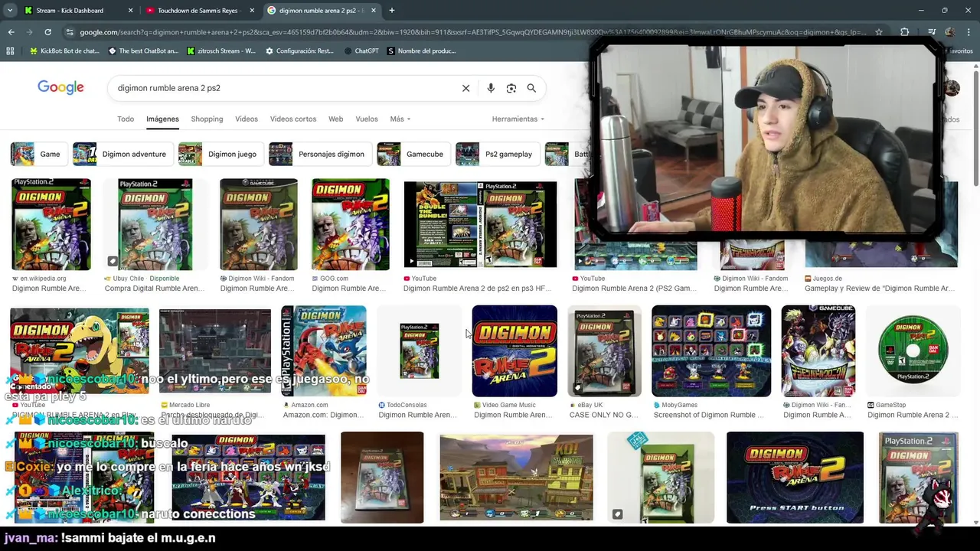Go to the Google logo homepage

(60, 87)
